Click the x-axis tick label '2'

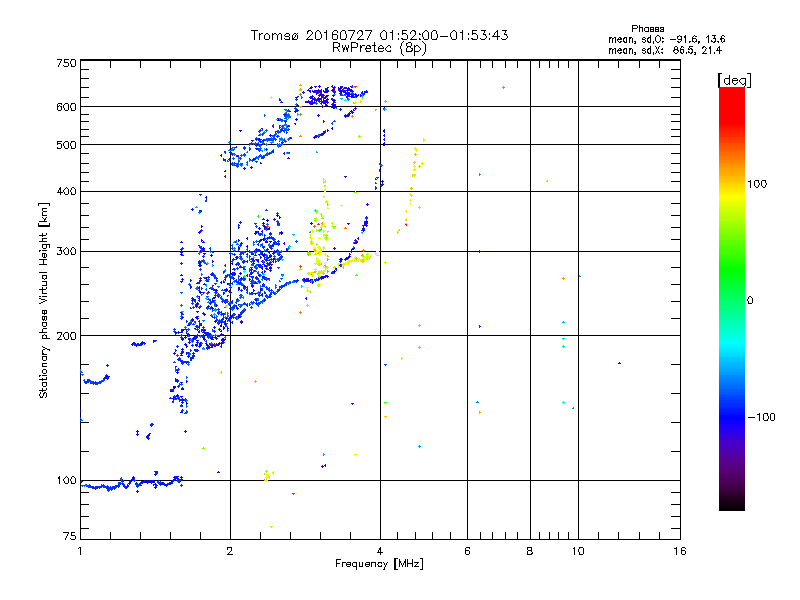[x=230, y=551]
